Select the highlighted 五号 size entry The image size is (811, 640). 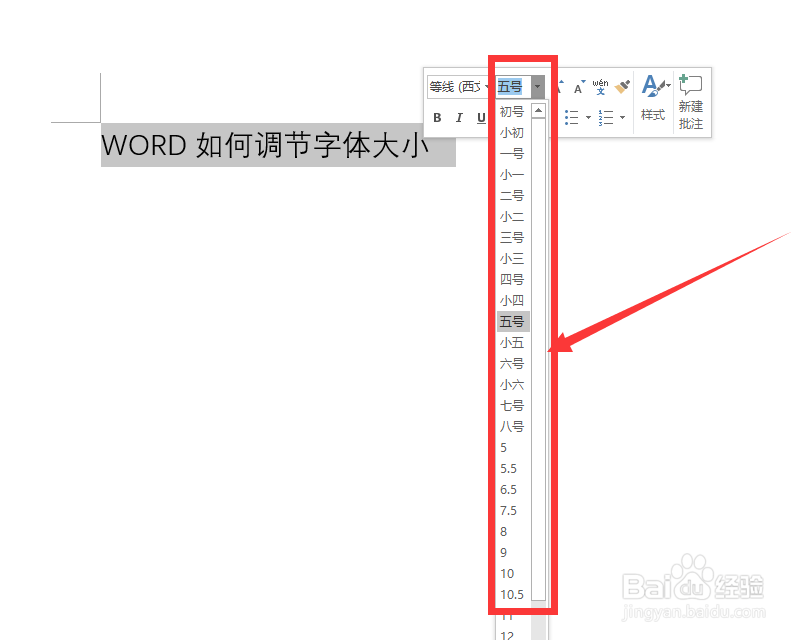511,321
